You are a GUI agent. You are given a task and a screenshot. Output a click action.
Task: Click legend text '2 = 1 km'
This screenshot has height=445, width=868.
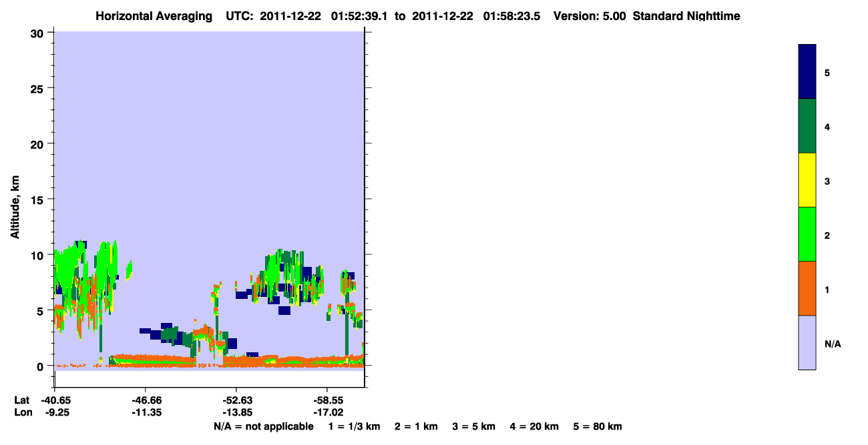point(416,426)
